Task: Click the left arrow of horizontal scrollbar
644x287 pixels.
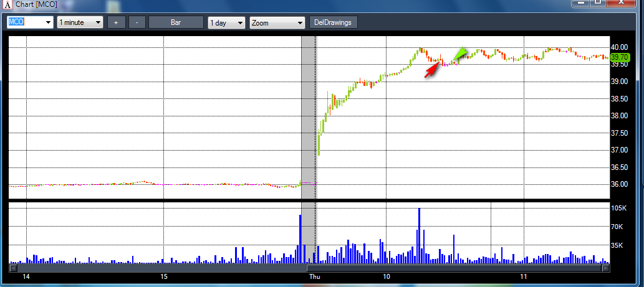Action: click(13, 268)
